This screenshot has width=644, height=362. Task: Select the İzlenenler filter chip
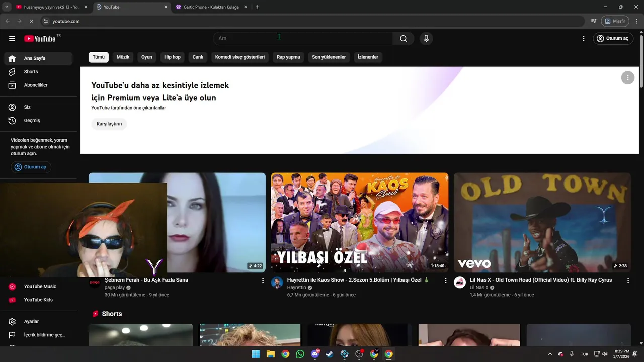(x=368, y=57)
